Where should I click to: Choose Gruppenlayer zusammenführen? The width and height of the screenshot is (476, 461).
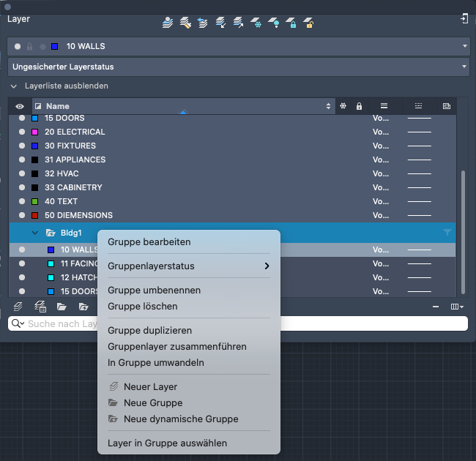[x=189, y=346]
